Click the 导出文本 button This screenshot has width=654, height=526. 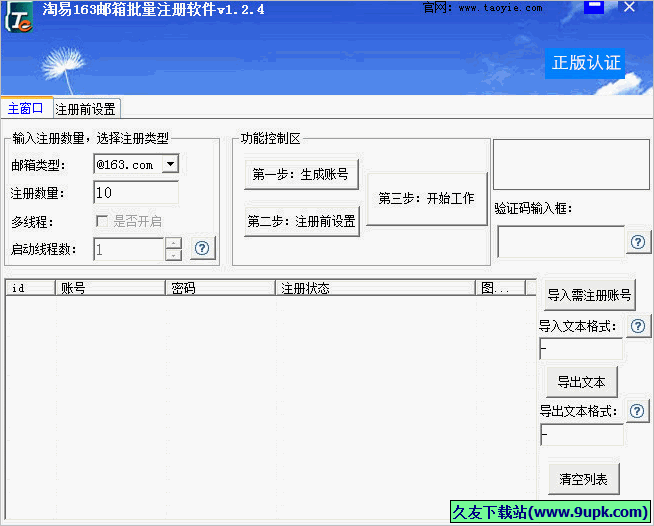coord(581,382)
